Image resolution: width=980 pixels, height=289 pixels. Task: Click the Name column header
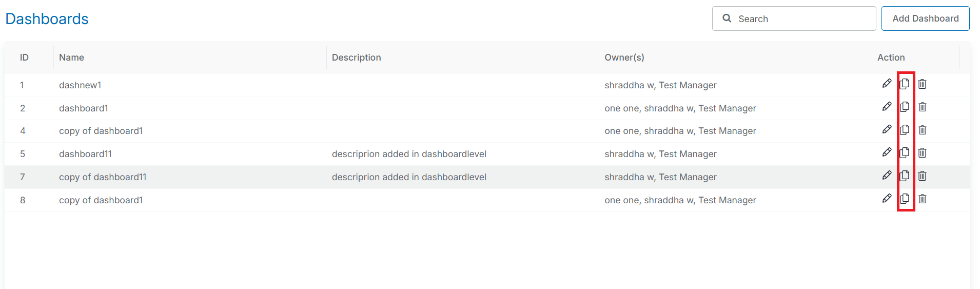71,57
